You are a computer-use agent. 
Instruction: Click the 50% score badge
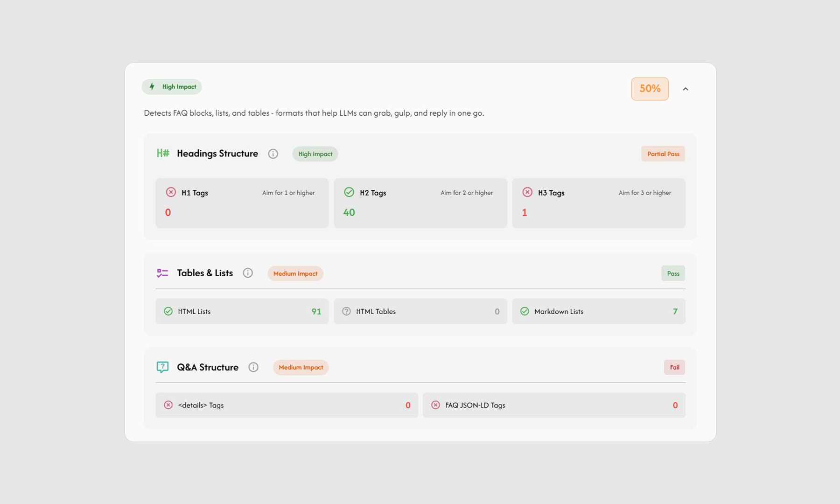tap(650, 89)
